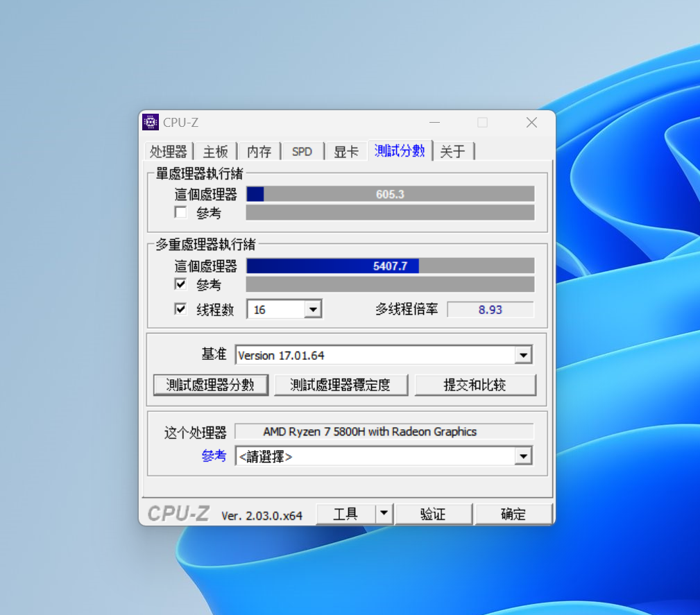Click the multi-thread score bar 5407.7
The image size is (700, 615).
pos(390,266)
